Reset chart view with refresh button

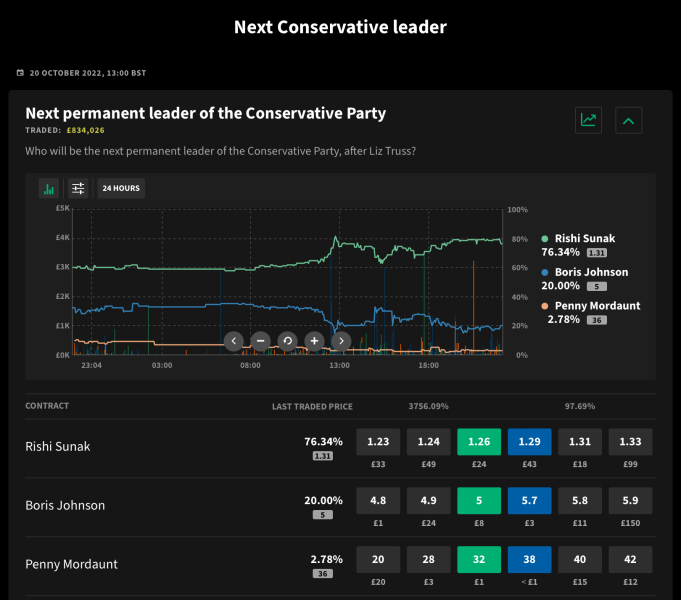click(x=287, y=341)
